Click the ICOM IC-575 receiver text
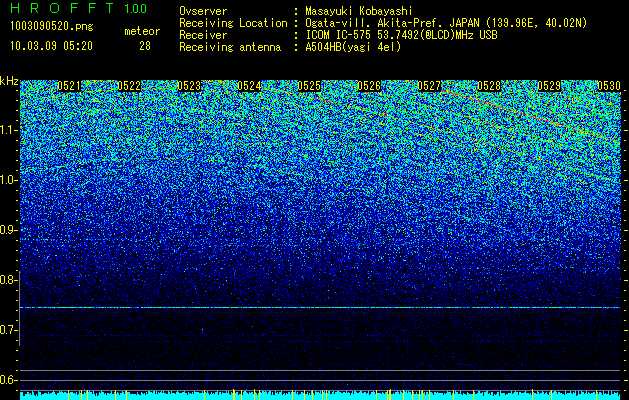The image size is (629, 400). tap(401, 35)
